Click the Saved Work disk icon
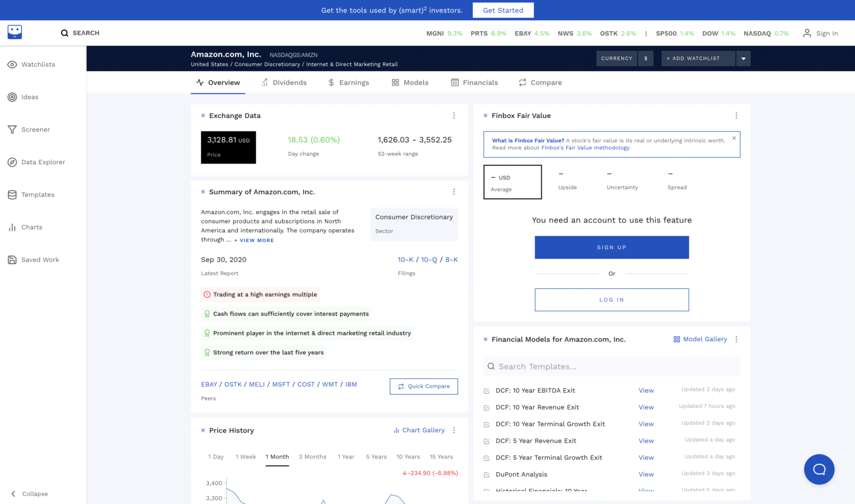855x504 pixels. coord(12,260)
